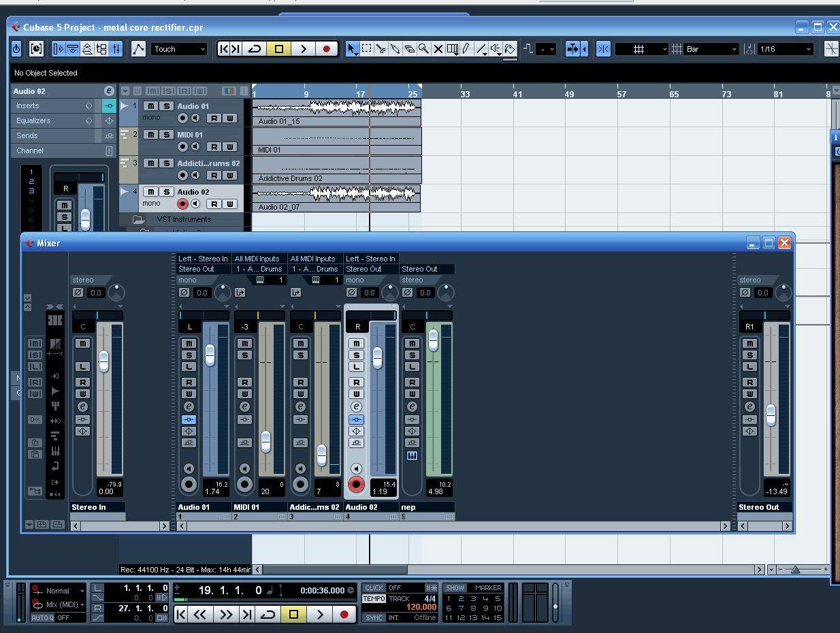Viewport: 840px width, 633px height.
Task: Disable record enable on Audio 02 track
Action: tap(182, 204)
